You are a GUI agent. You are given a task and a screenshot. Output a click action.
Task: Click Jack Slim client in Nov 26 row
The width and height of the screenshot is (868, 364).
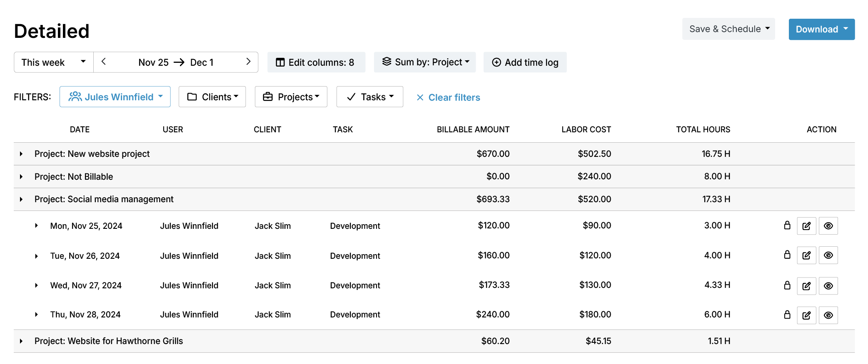click(273, 256)
